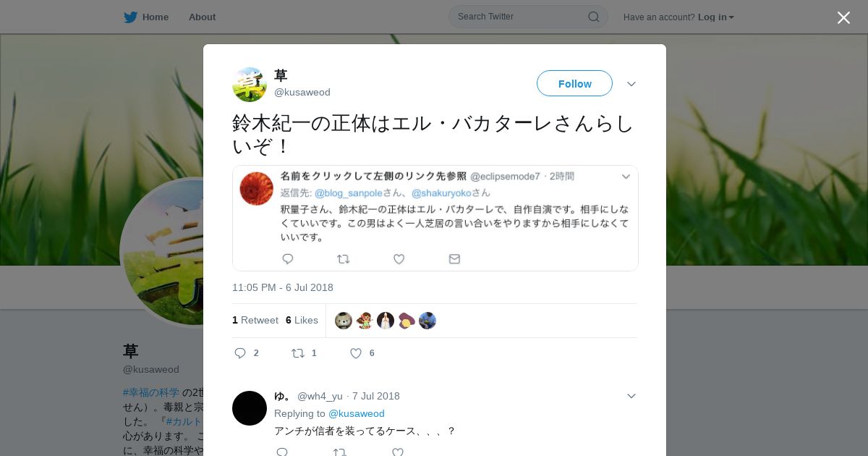Viewport: 868px width, 456px height.
Task: Click the heart icon in the quoted tweet
Action: [x=399, y=258]
